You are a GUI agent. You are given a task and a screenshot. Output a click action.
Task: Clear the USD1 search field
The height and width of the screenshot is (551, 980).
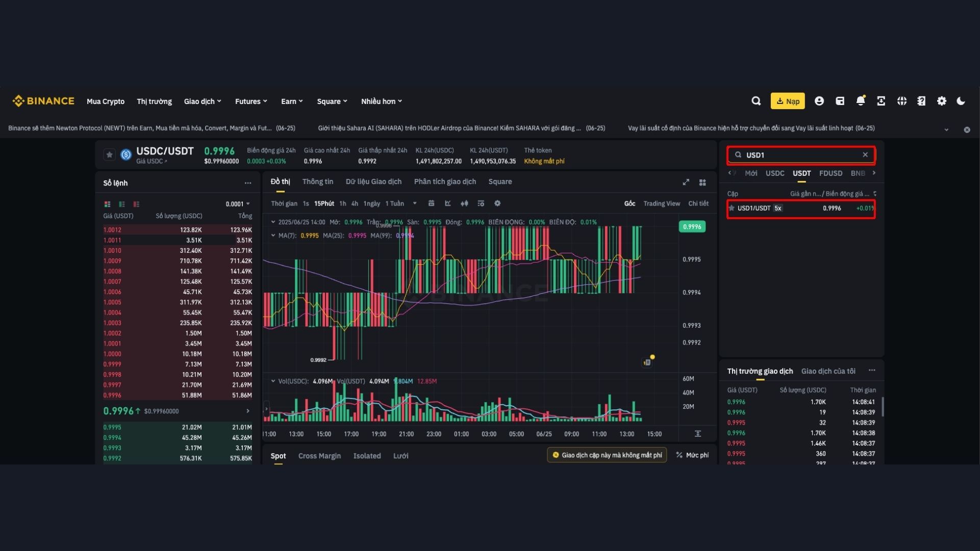(x=865, y=155)
